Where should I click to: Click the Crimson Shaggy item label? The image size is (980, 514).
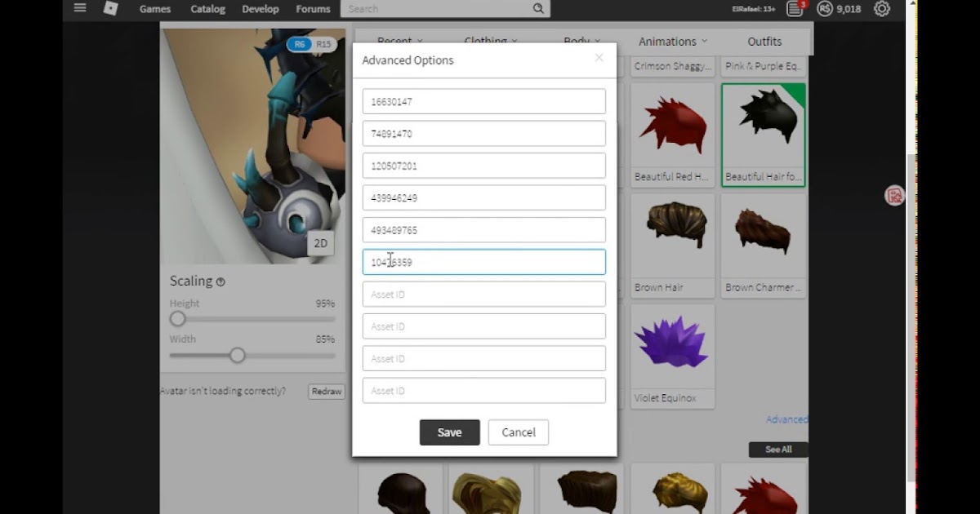point(673,66)
